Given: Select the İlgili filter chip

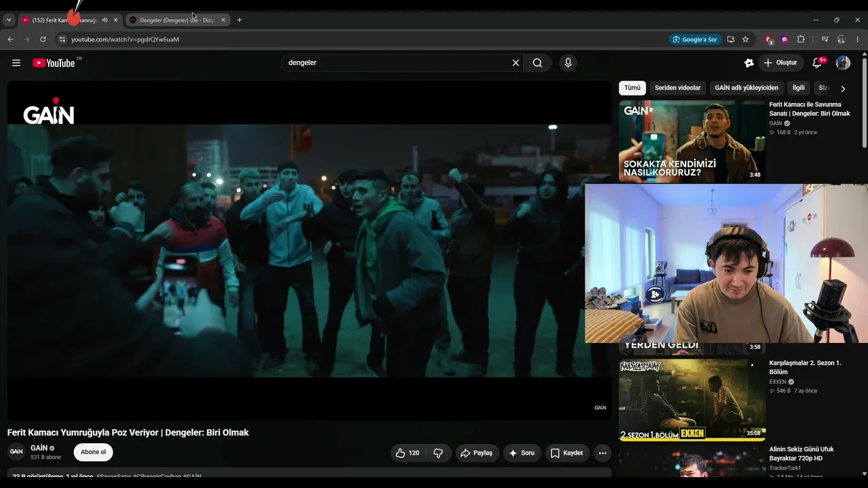Looking at the screenshot, I should 799,88.
